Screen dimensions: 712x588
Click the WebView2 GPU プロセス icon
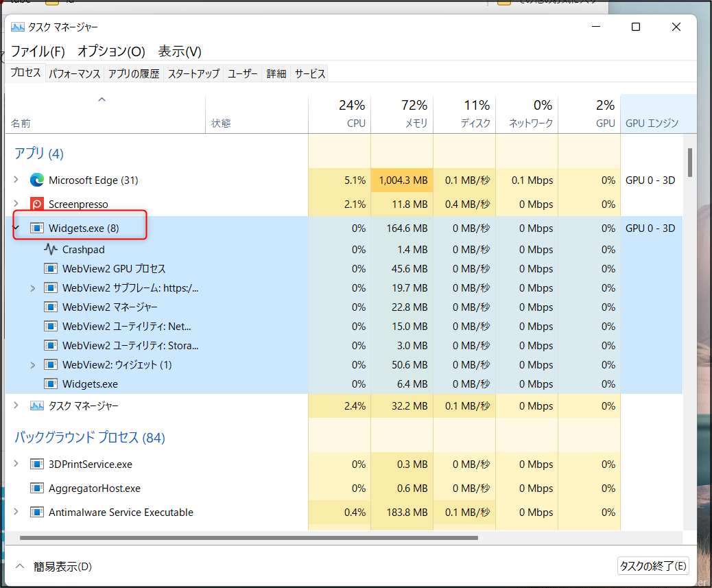(x=50, y=268)
